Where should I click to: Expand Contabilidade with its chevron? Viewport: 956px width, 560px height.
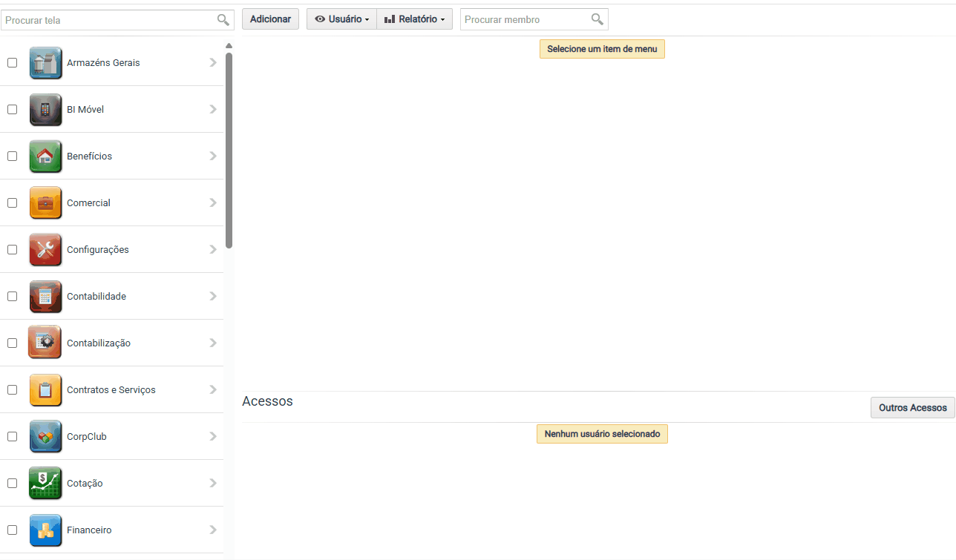[213, 297]
